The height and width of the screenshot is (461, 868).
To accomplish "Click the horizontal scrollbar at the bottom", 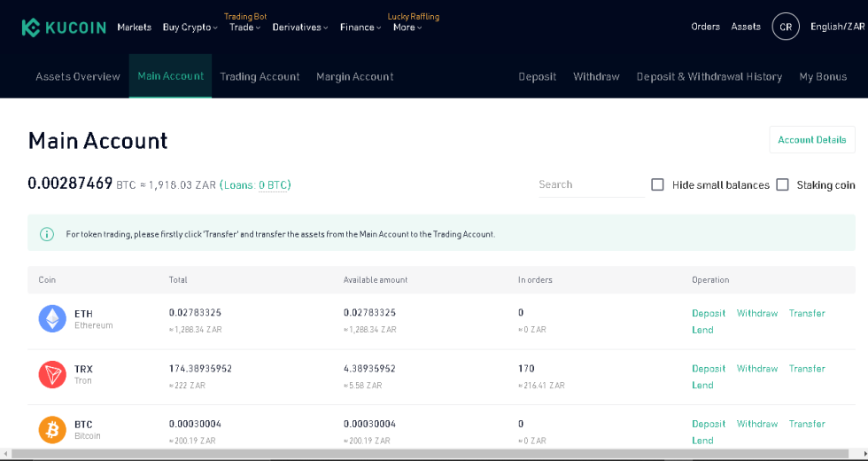I will [430, 454].
